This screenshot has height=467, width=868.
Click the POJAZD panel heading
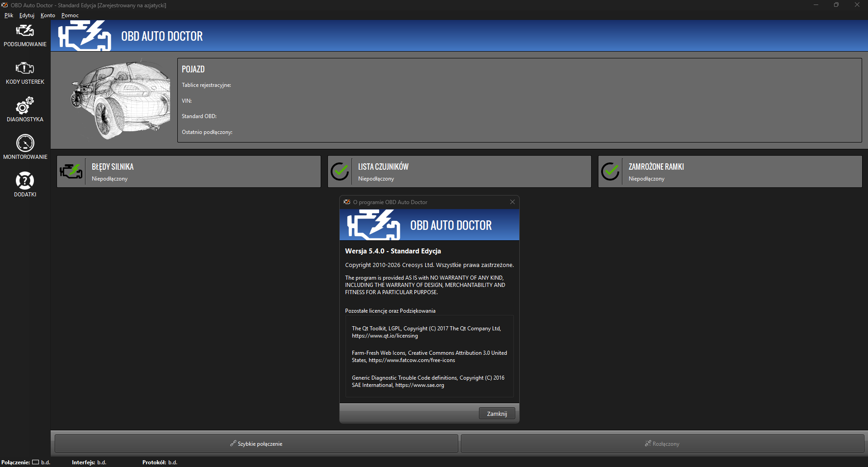(193, 69)
